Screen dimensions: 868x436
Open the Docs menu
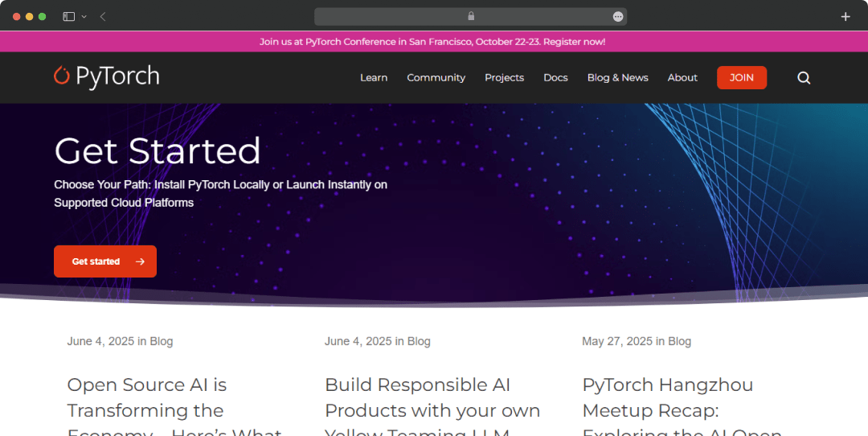556,77
